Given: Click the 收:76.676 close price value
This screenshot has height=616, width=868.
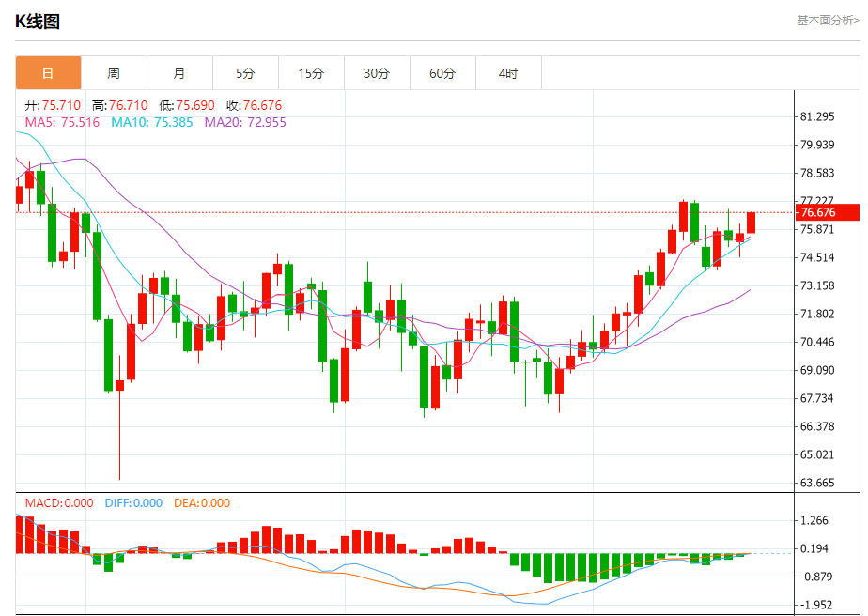Looking at the screenshot, I should click(x=255, y=105).
